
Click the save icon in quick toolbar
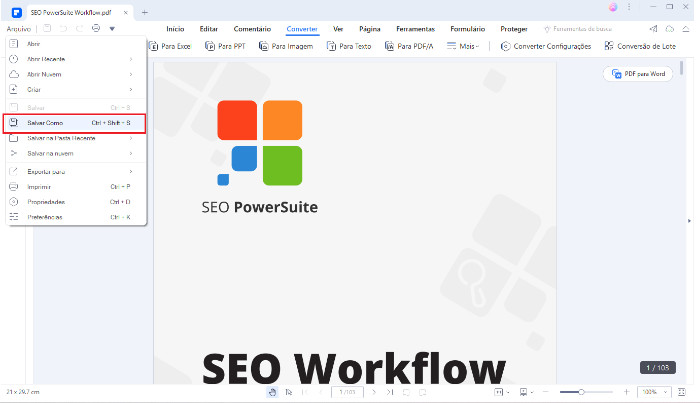pyautogui.click(x=47, y=28)
